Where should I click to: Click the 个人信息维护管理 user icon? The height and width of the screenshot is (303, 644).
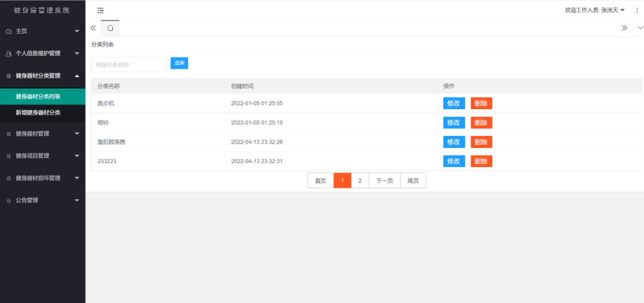(x=8, y=54)
